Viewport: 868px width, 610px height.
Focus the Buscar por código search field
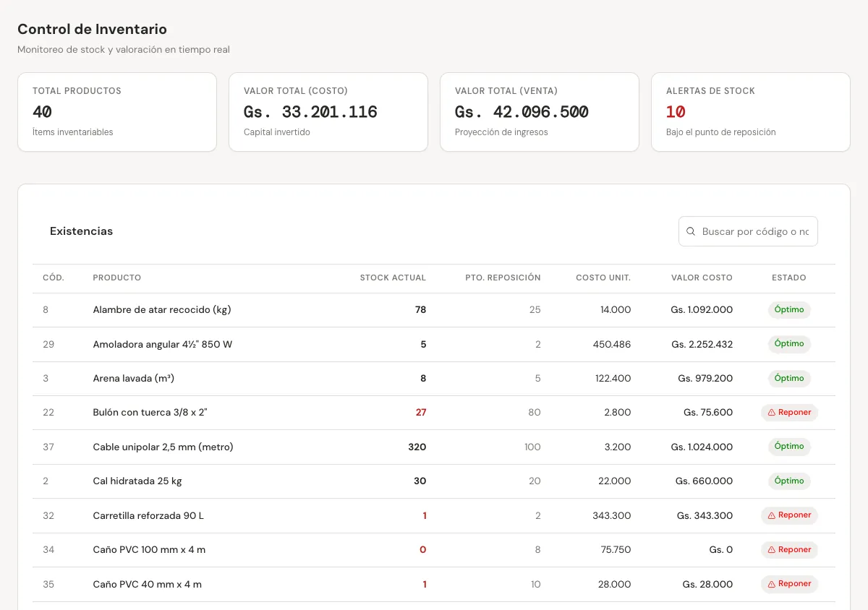pyautogui.click(x=748, y=231)
